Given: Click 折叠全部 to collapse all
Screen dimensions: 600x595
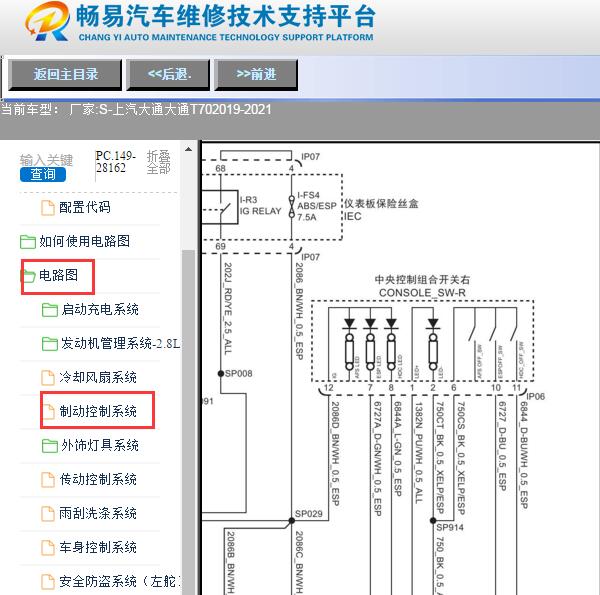Looking at the screenshot, I should (x=158, y=162).
